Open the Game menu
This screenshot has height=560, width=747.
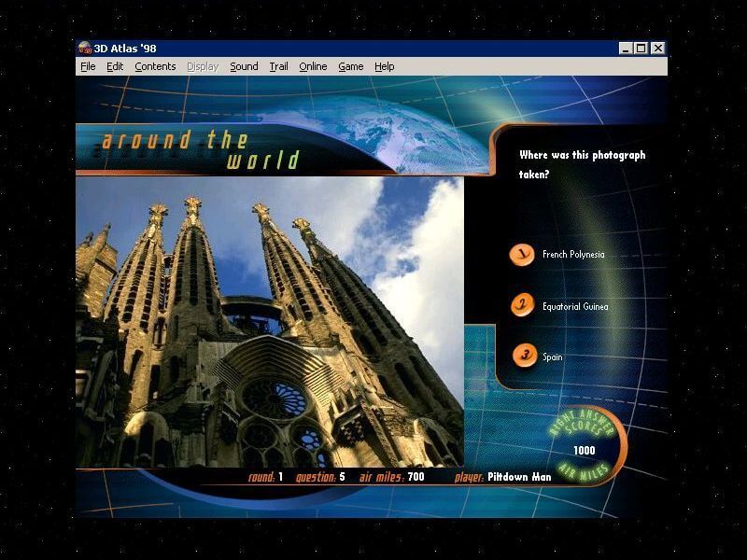pos(351,66)
